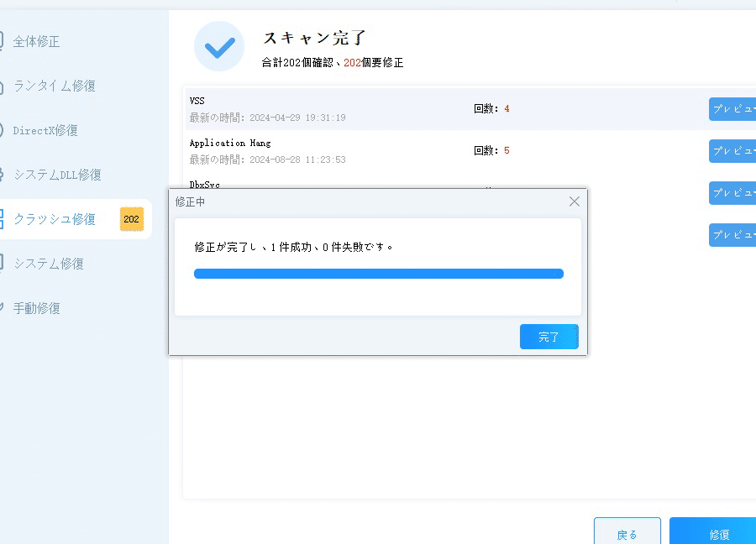Click the icon beside 全体修正
The image size is (756, 544).
point(3,41)
